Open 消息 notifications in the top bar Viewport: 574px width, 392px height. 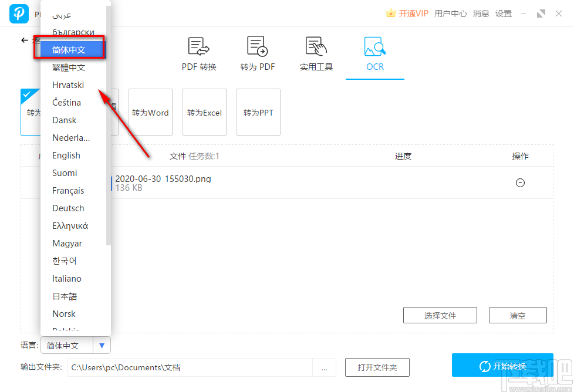click(x=481, y=13)
